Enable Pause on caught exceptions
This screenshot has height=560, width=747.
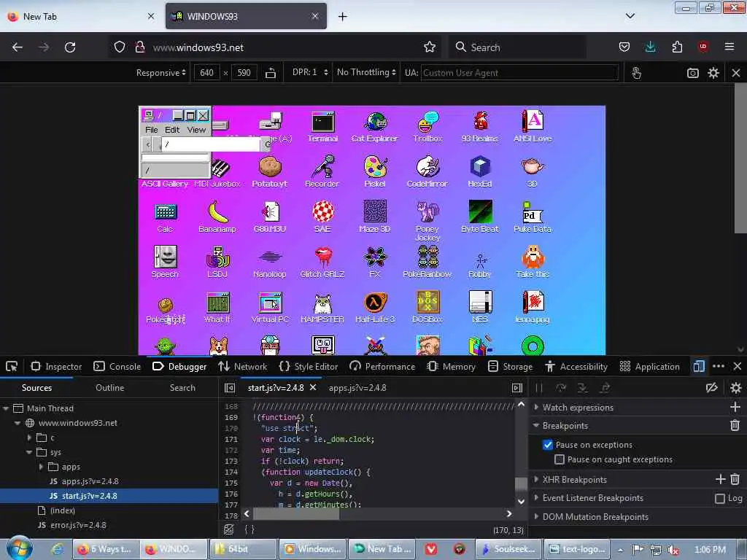coord(560,459)
